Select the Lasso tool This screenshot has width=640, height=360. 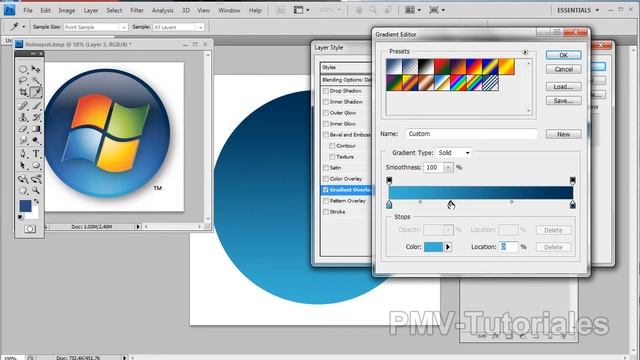pyautogui.click(x=23, y=81)
